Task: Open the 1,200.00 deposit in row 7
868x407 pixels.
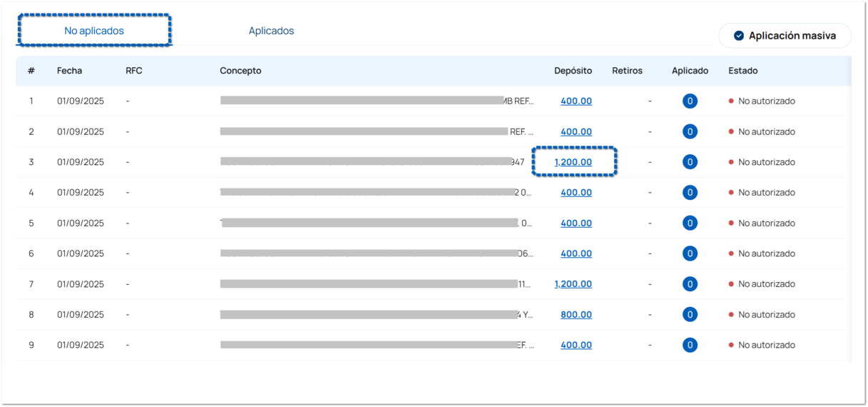Action: click(x=573, y=284)
